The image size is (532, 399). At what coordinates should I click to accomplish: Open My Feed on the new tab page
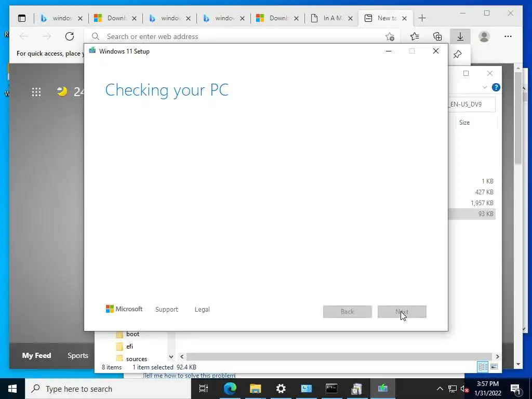[x=37, y=355]
